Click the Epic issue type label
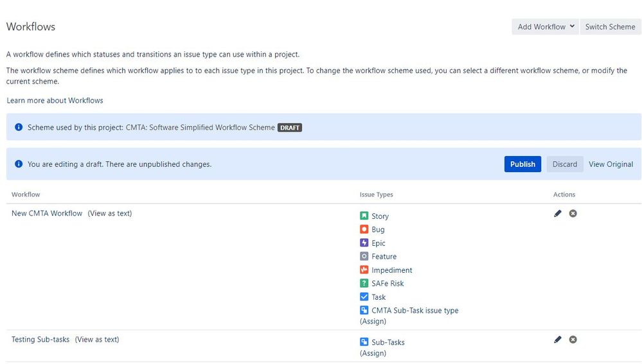 (x=379, y=243)
